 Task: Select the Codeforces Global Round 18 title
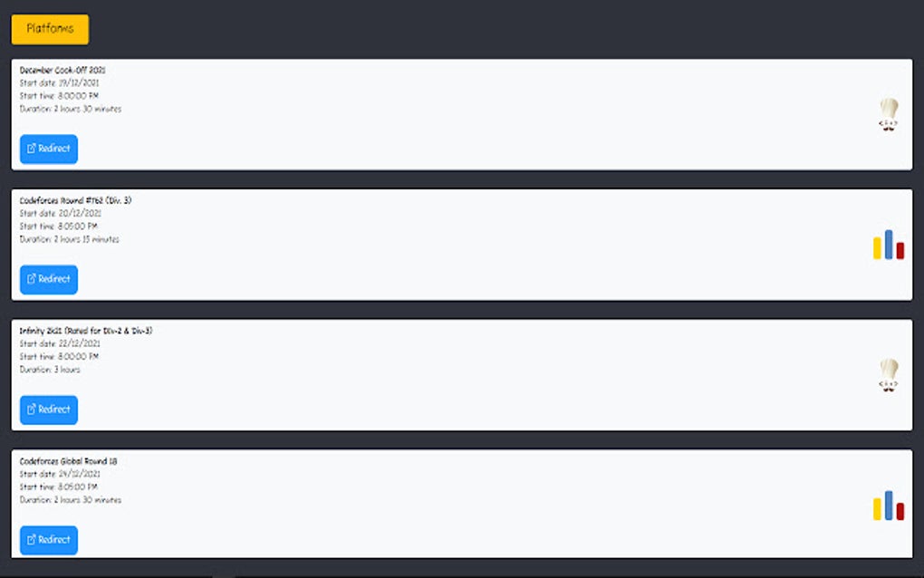coord(69,461)
